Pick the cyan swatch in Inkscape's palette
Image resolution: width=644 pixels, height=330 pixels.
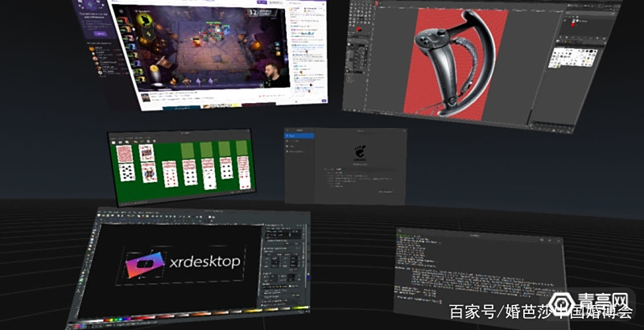[119, 320]
